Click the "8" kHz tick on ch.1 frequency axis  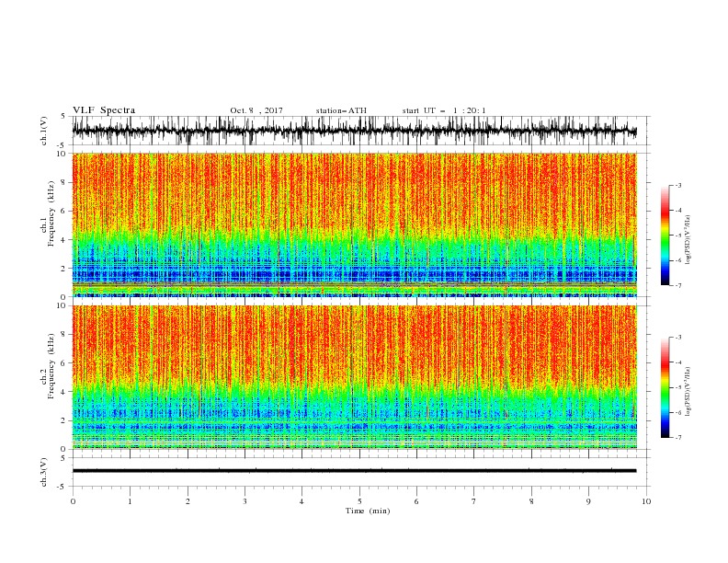pyautogui.click(x=63, y=182)
